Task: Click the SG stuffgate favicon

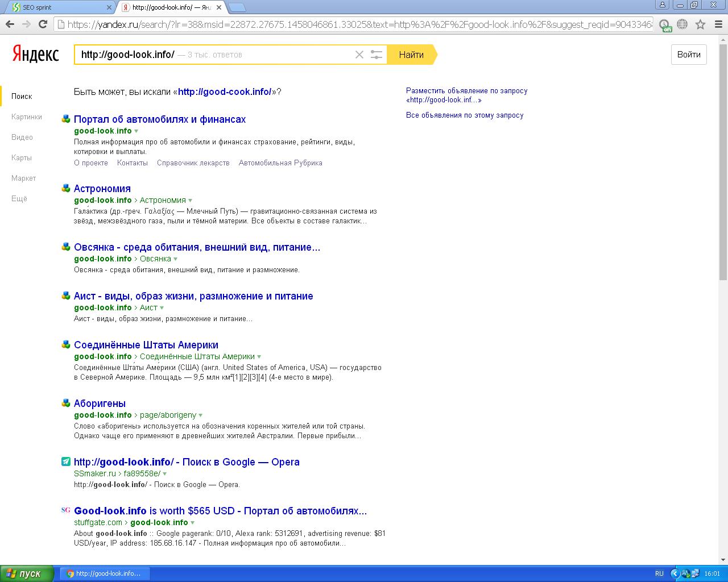Action: point(66,510)
